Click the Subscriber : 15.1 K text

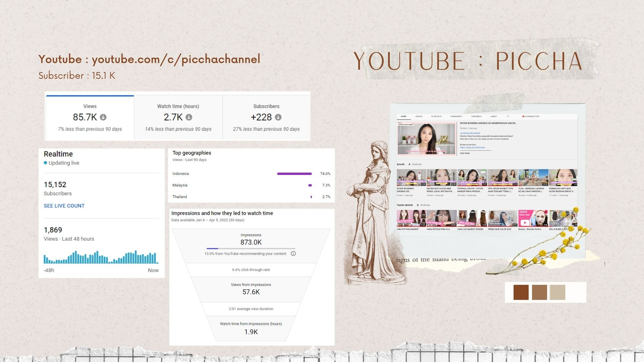click(x=77, y=75)
